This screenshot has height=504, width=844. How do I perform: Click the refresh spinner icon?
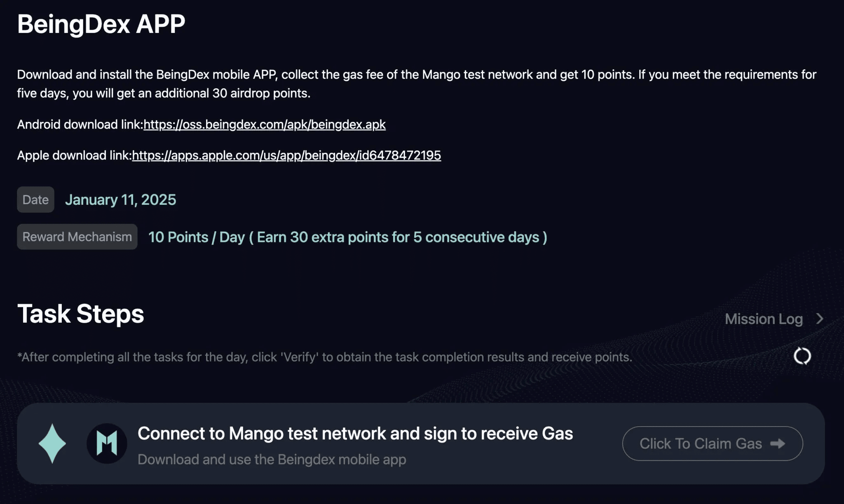pyautogui.click(x=802, y=356)
